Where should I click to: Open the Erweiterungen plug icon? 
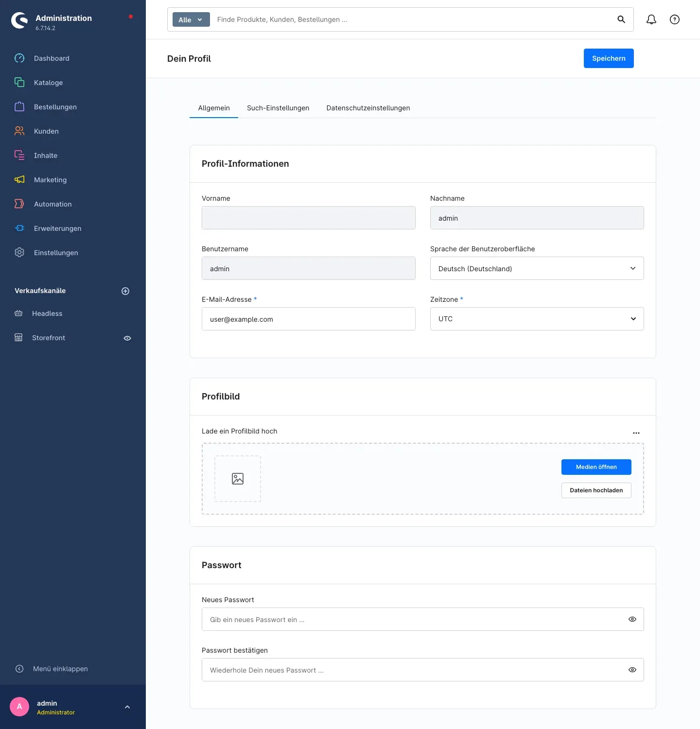(19, 228)
